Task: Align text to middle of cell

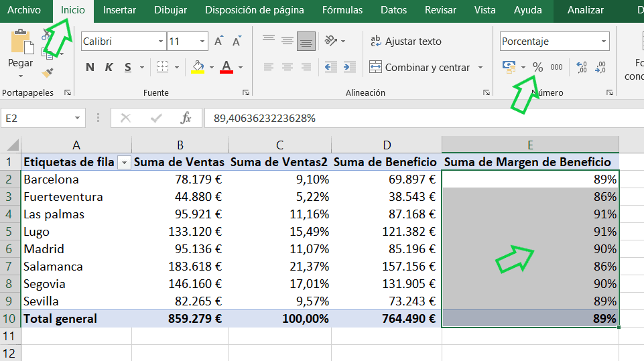Action: 287,41
